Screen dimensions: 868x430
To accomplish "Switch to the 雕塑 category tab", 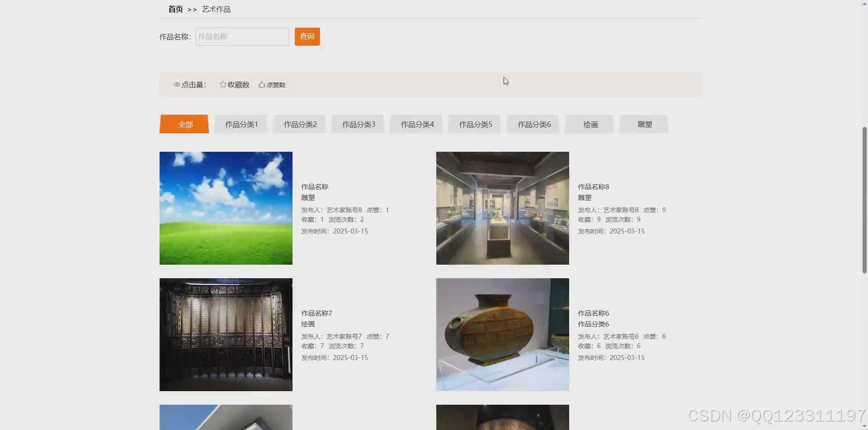I will tap(644, 124).
